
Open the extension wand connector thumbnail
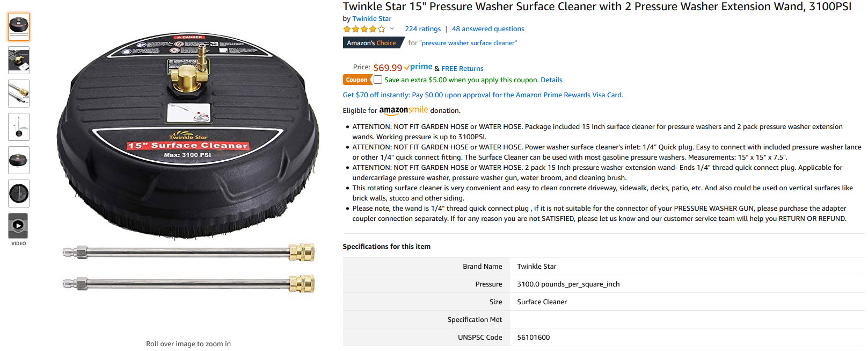(19, 94)
